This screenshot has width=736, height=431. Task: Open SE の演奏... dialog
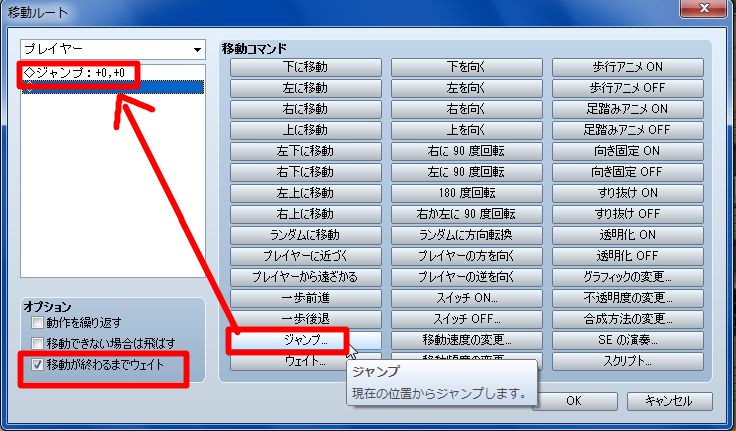628,340
